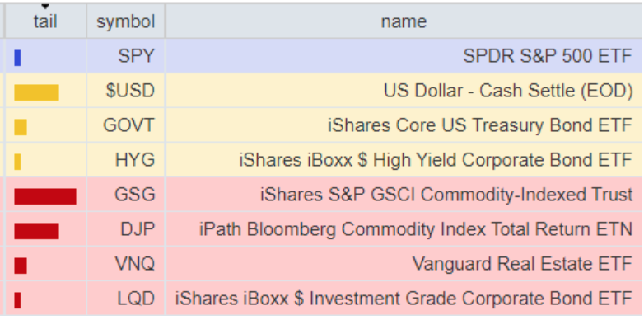
Task: Click US Dollar - Cash Settle name
Action: point(508,91)
